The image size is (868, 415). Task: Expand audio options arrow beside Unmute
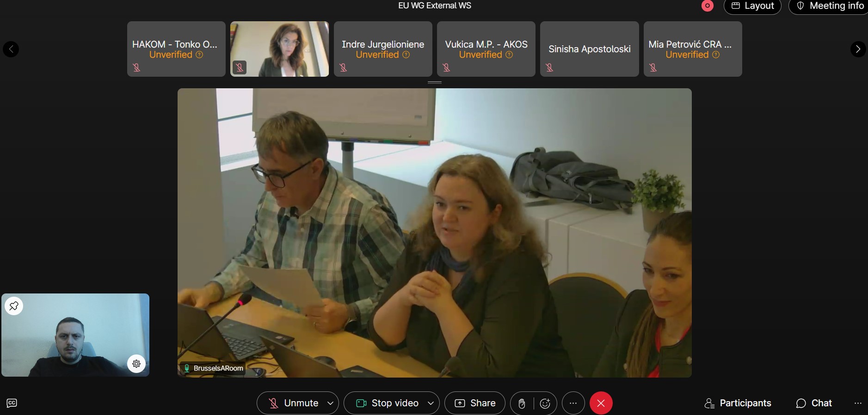(330, 403)
